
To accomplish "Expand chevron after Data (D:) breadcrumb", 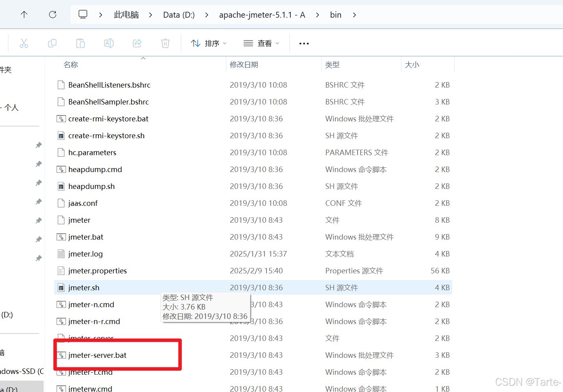I will pyautogui.click(x=207, y=15).
